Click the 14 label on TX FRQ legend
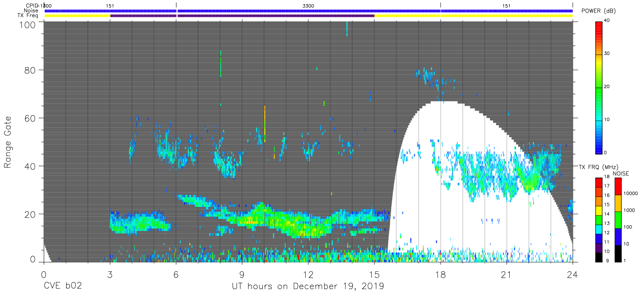Screen dimensions: 644x297 tap(606, 214)
